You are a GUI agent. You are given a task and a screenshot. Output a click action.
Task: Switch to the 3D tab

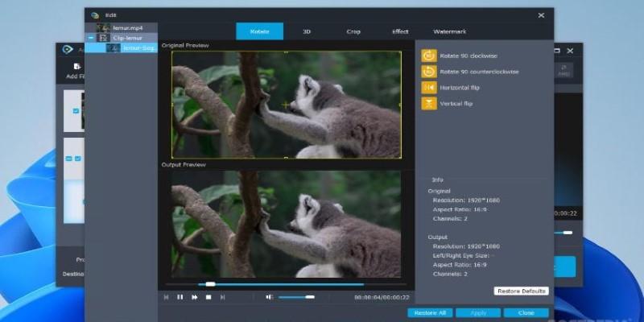(307, 31)
